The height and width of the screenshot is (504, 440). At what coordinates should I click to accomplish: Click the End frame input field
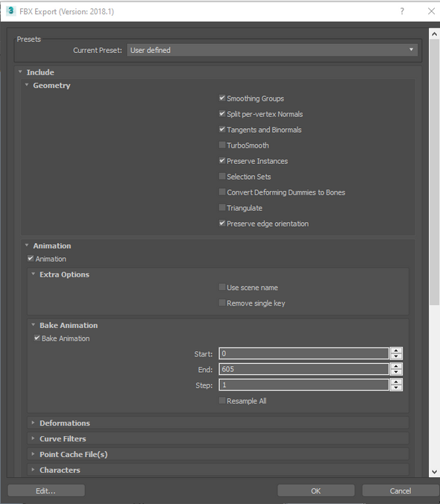pos(304,369)
